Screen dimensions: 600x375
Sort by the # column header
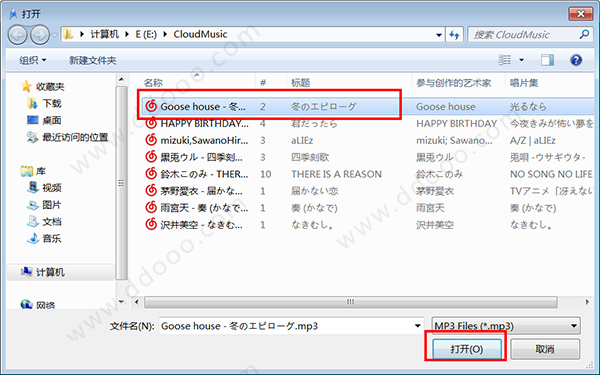pyautogui.click(x=262, y=83)
